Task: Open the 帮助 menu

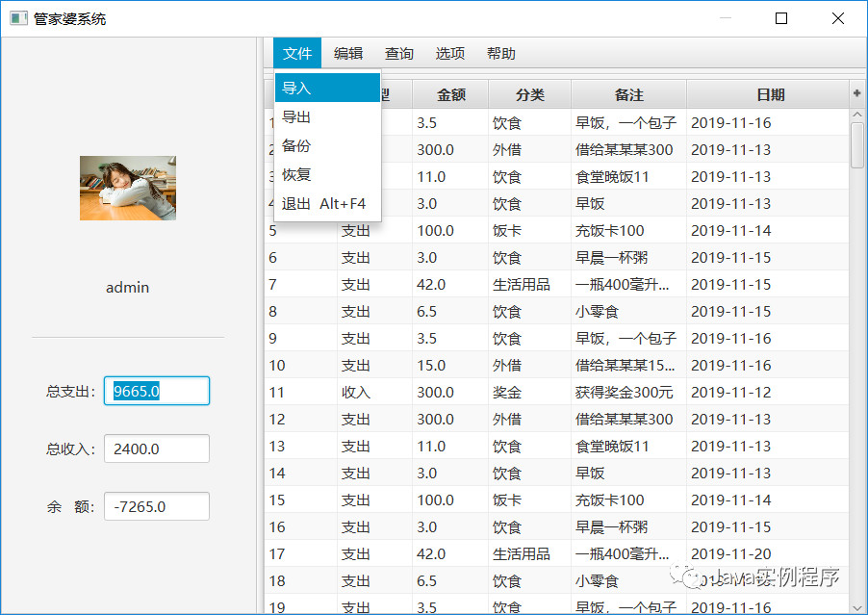Action: pyautogui.click(x=501, y=53)
